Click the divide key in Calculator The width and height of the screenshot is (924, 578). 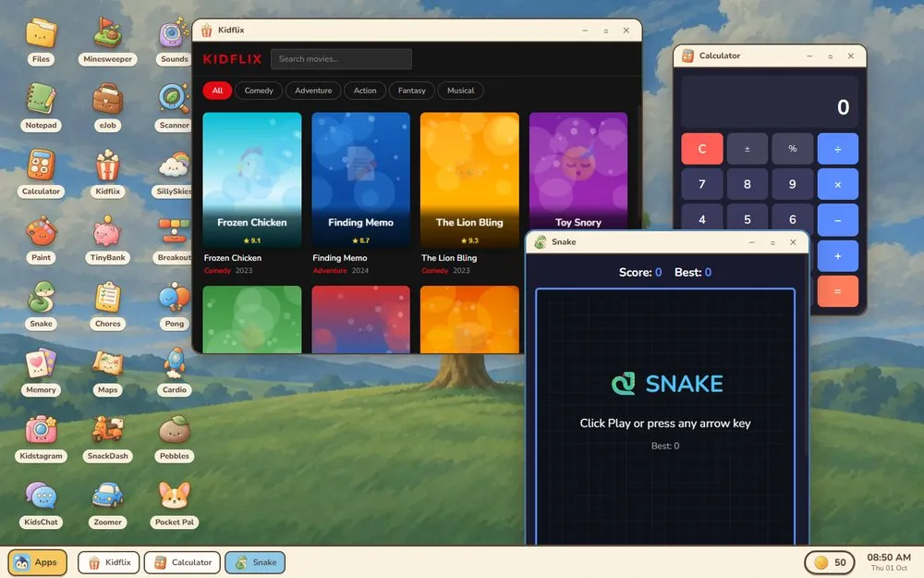pyautogui.click(x=837, y=149)
